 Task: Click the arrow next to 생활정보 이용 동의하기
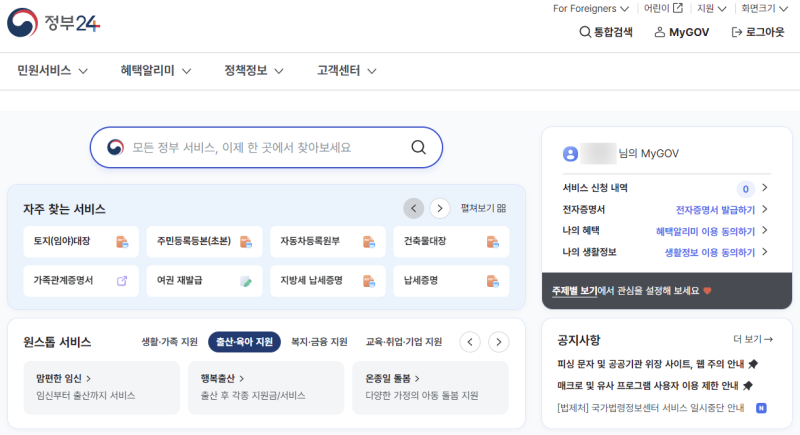(765, 252)
